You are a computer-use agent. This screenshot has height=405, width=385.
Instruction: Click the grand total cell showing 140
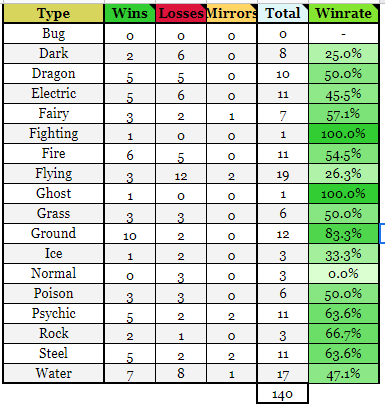283,394
